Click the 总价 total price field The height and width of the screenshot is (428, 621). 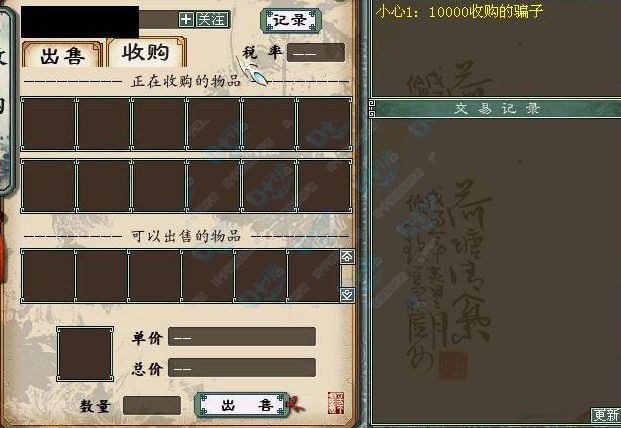pos(242,367)
